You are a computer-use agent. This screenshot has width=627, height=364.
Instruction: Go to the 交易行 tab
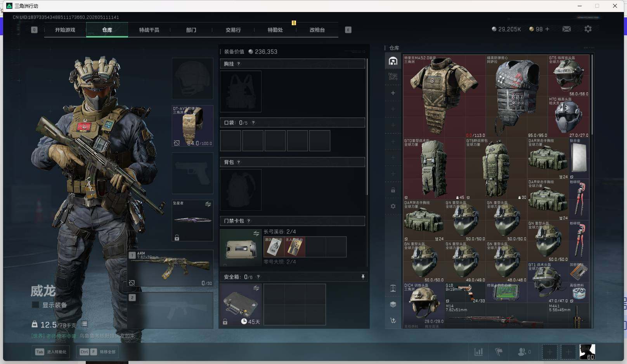[233, 30]
